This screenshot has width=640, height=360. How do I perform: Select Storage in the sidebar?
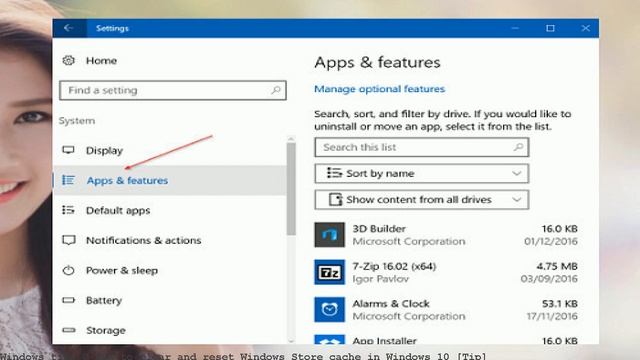[x=170, y=330]
